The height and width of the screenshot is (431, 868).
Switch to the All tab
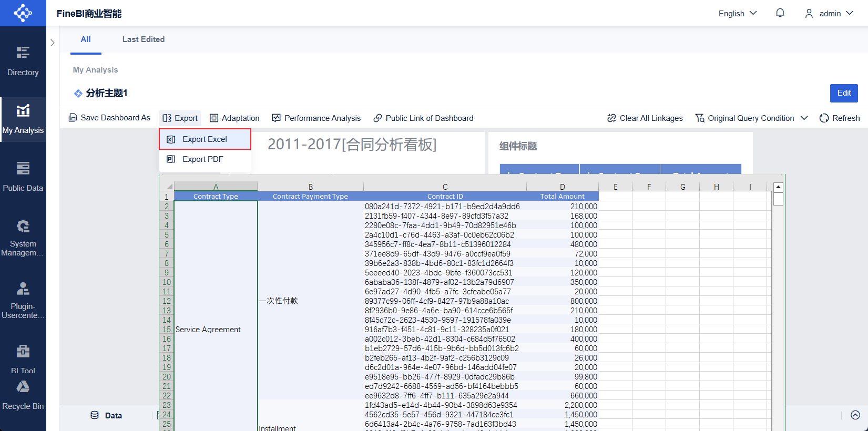[86, 39]
